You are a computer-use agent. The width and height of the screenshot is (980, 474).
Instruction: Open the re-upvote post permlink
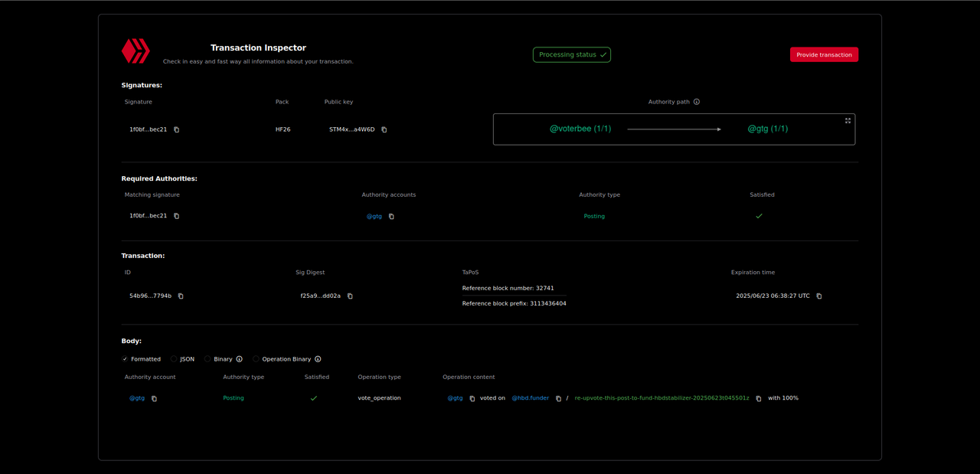[661, 398]
